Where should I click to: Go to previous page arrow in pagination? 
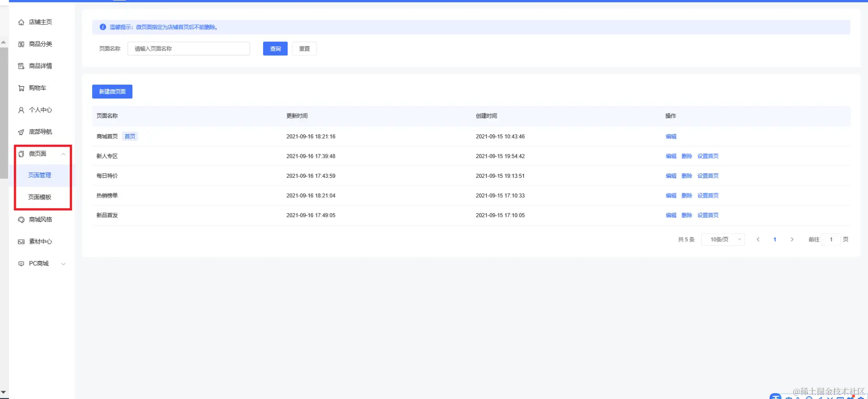(758, 240)
